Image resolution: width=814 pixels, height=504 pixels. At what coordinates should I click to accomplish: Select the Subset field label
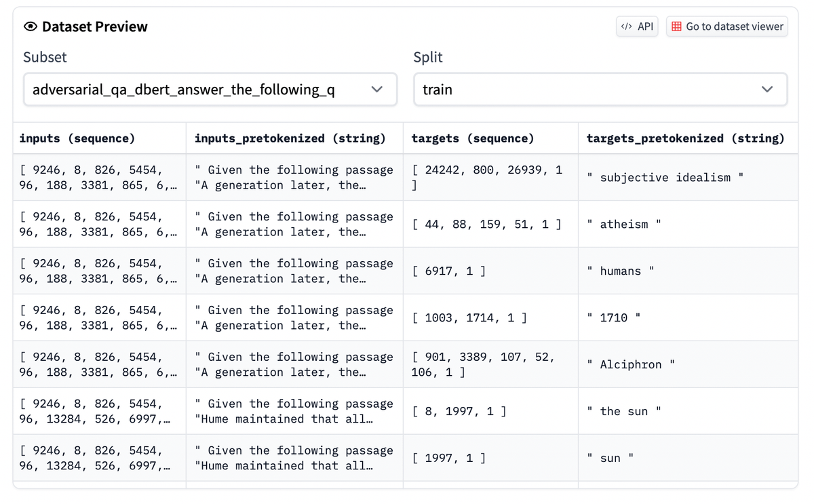pos(44,57)
